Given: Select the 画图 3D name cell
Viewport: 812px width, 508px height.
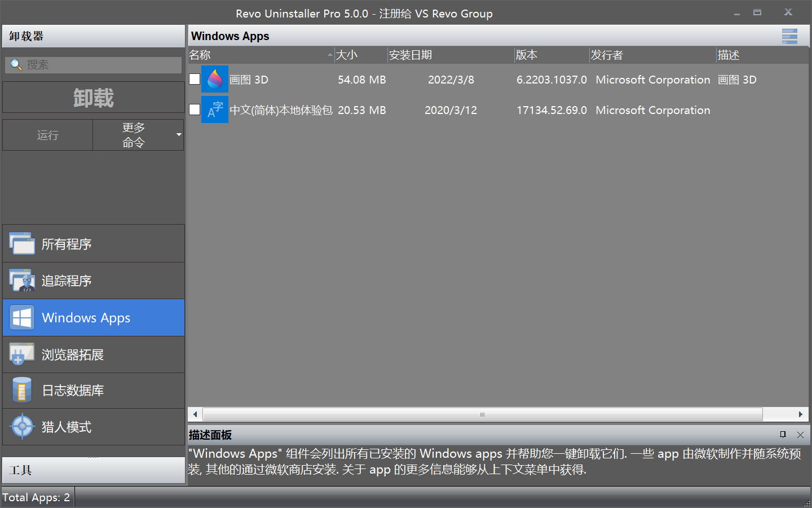Looking at the screenshot, I should 249,80.
